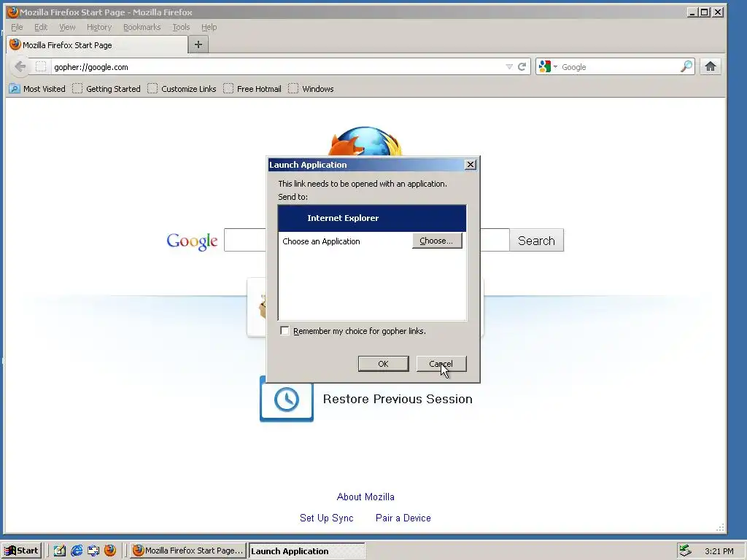Screen dimensions: 747x560
Task: Click the system tray network icon
Action: [685, 551]
